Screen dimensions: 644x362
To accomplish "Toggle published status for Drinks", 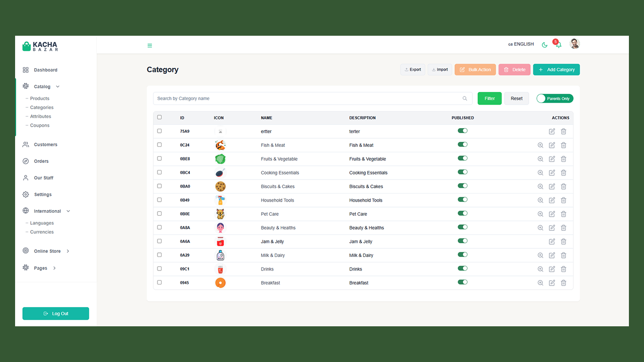I will [462, 268].
